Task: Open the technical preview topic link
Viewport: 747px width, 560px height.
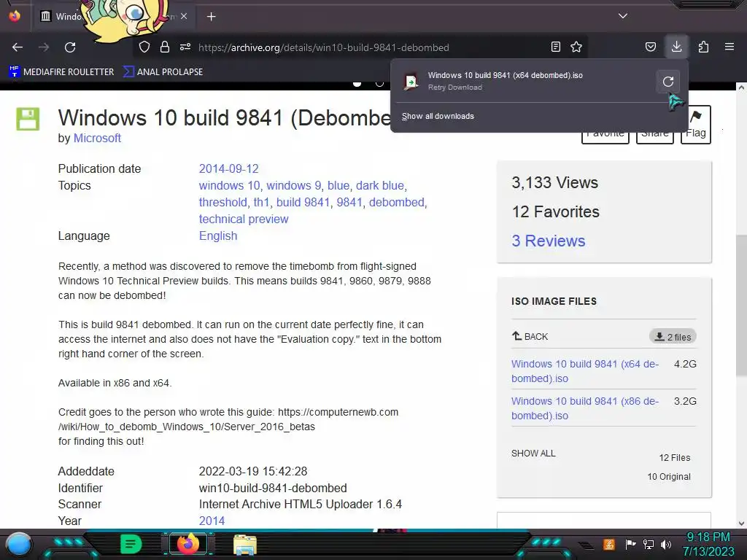Action: (244, 219)
